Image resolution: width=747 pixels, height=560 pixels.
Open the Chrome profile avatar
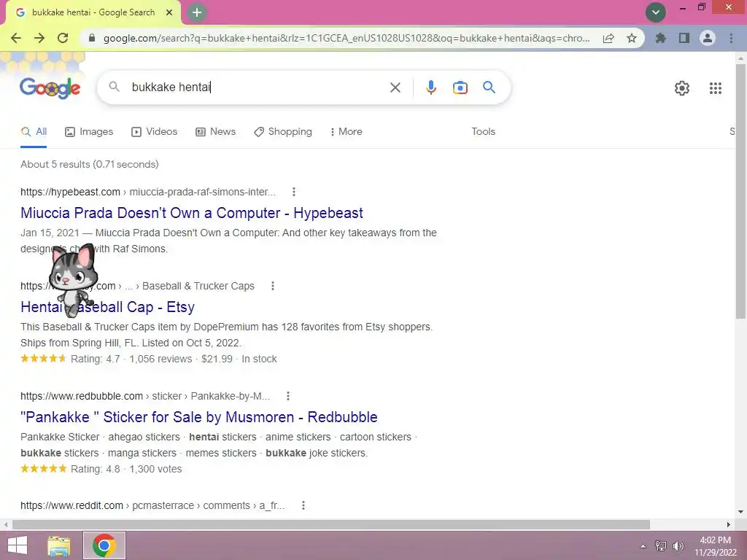pos(708,38)
